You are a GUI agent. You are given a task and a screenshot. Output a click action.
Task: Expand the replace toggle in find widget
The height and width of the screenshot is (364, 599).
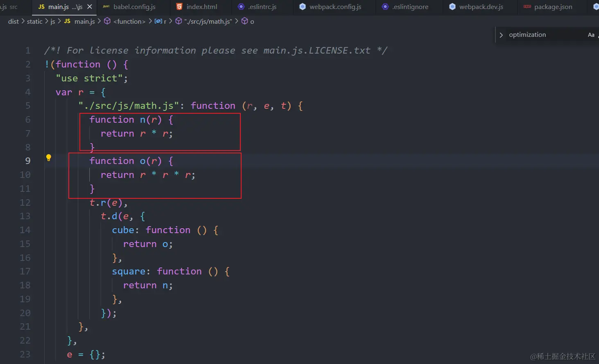point(501,35)
